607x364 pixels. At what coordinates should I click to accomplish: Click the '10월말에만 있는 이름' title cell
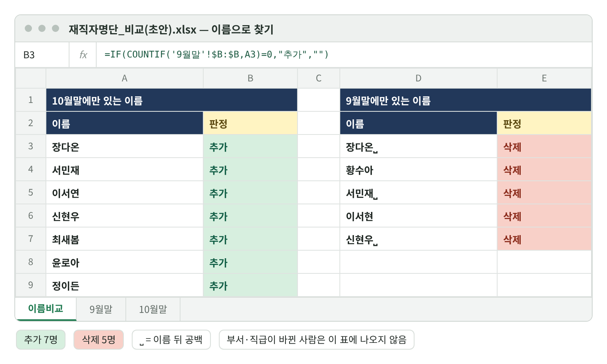(172, 100)
